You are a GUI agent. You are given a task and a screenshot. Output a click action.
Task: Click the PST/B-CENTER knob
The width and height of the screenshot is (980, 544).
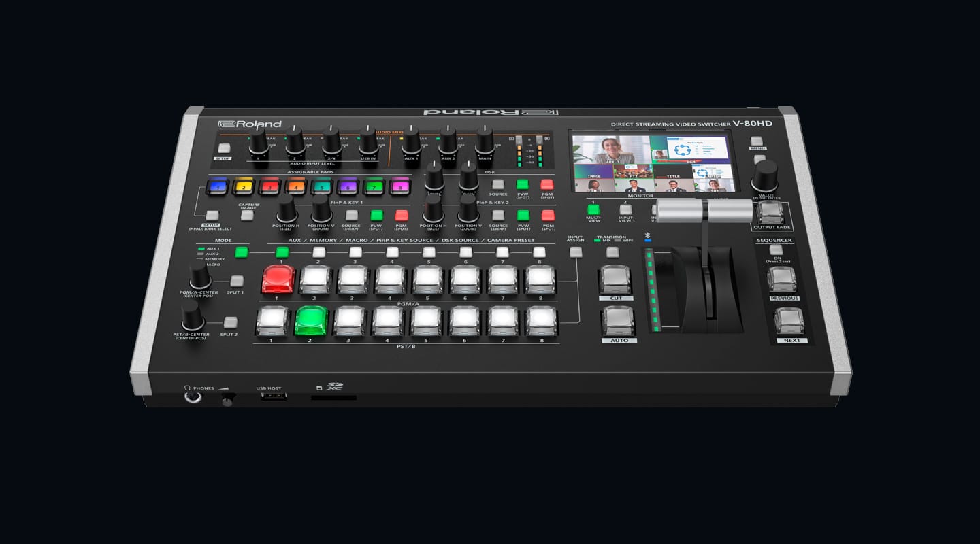coord(193,316)
